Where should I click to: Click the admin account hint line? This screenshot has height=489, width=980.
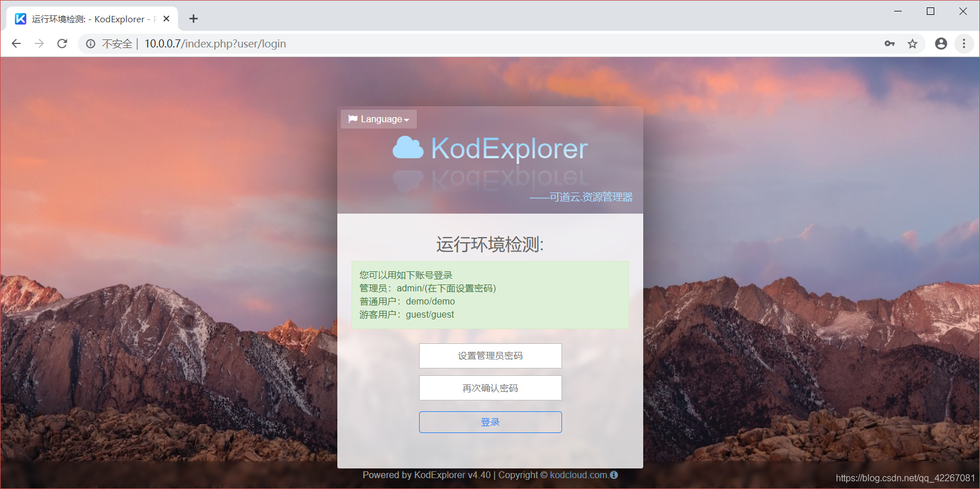(428, 288)
